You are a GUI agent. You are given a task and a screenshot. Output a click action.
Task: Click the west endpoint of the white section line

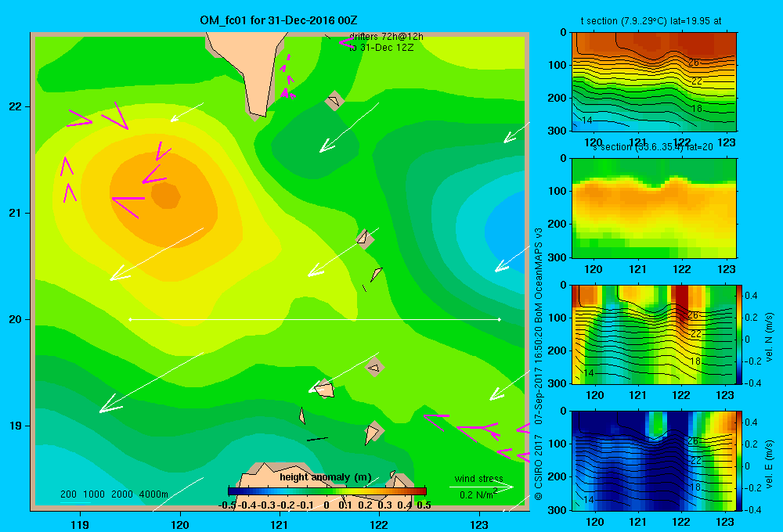(x=130, y=319)
